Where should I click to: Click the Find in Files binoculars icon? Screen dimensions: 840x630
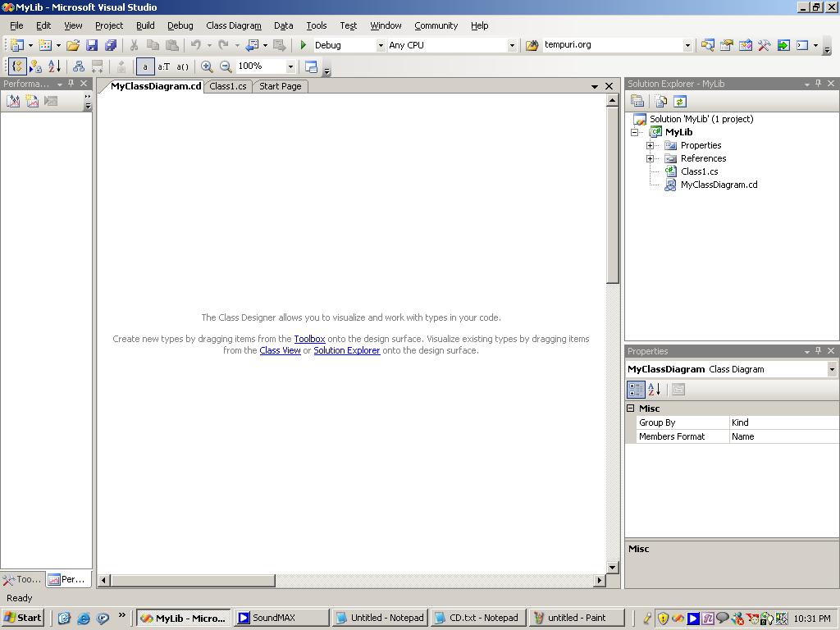click(532, 46)
